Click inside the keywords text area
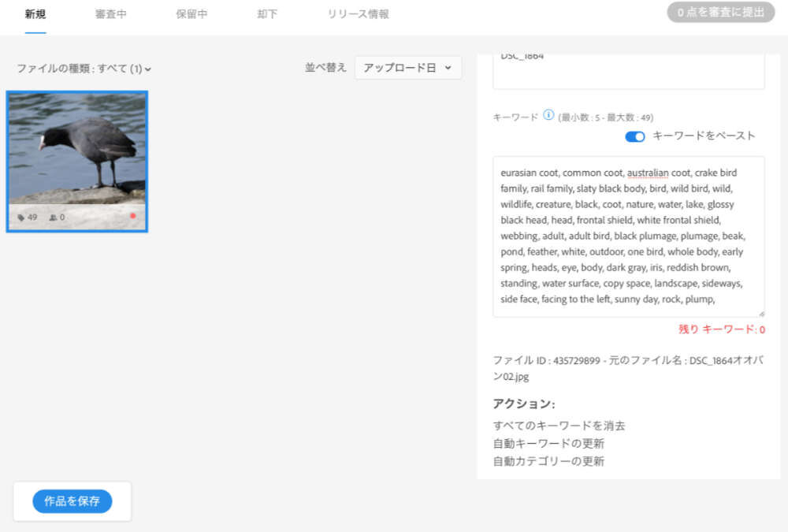Image resolution: width=788 pixels, height=532 pixels. click(628, 235)
